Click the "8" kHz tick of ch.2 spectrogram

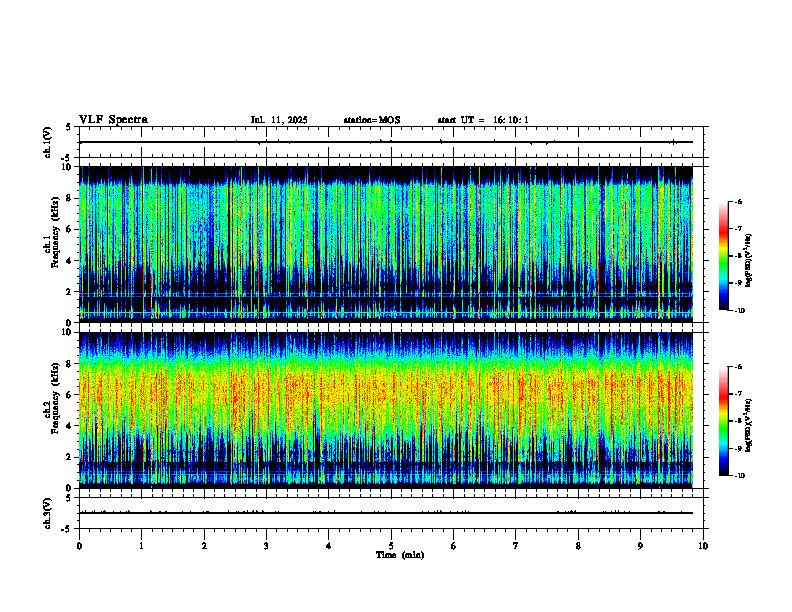tap(70, 364)
